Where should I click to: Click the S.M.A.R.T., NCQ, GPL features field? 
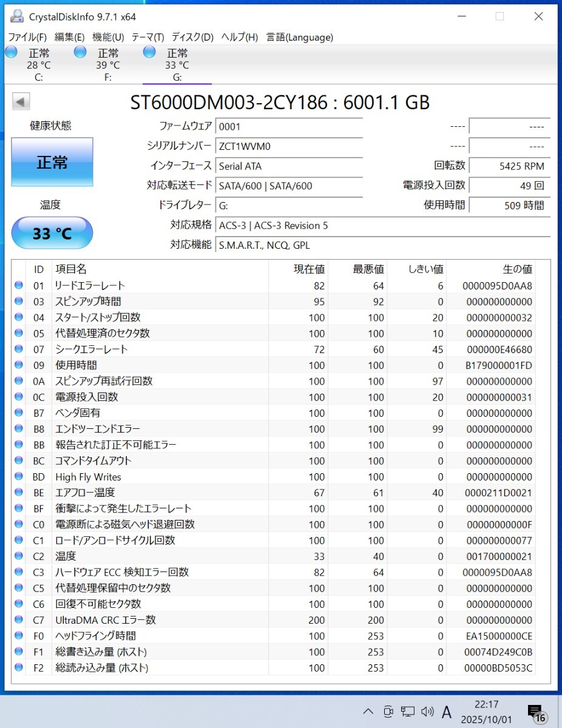point(383,245)
